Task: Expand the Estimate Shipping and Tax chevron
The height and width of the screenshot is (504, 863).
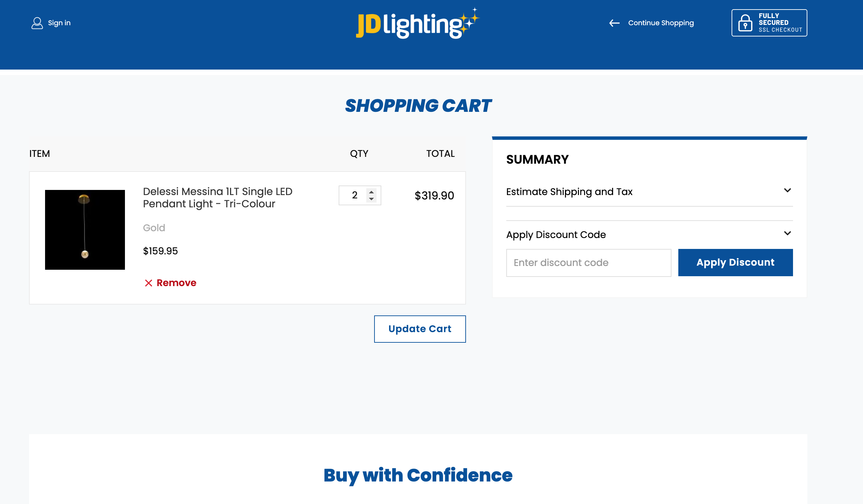Action: point(787,190)
